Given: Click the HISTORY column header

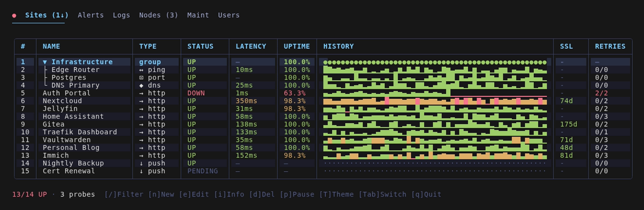Looking at the screenshot, I should [339, 46].
